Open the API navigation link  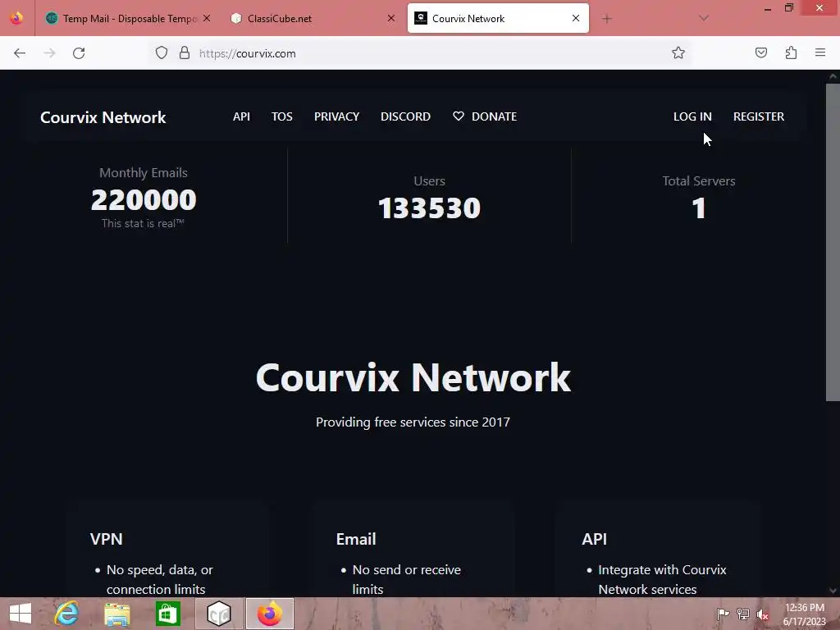click(241, 116)
